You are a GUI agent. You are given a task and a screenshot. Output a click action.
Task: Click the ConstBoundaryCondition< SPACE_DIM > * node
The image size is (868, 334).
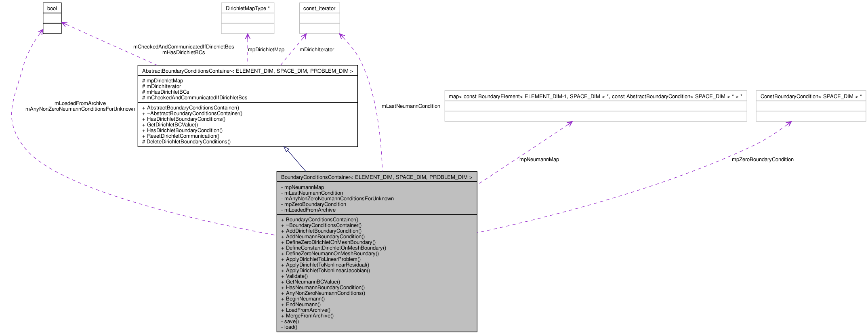pos(811,106)
